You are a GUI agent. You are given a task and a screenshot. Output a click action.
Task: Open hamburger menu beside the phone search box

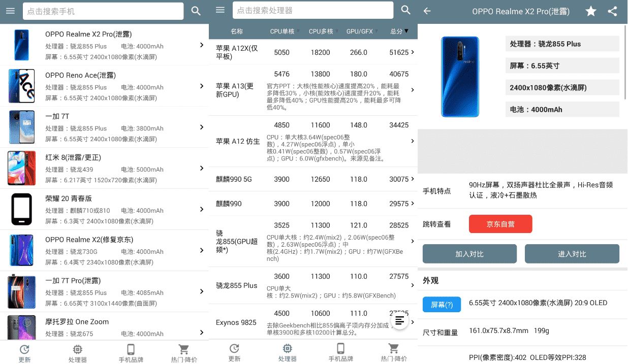pyautogui.click(x=10, y=11)
